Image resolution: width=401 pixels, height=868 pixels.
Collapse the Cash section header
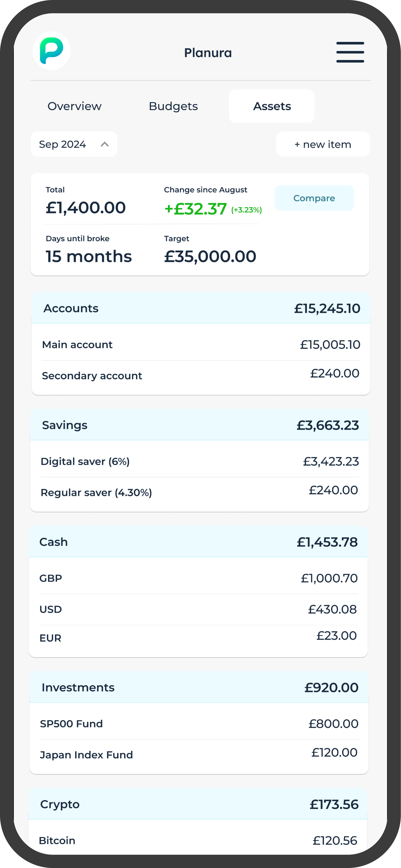[198, 542]
